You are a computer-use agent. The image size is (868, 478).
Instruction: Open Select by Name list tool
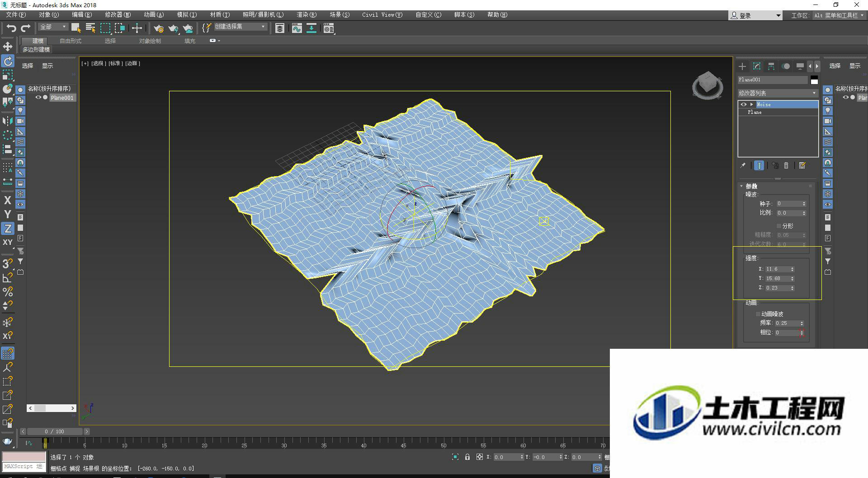point(90,28)
